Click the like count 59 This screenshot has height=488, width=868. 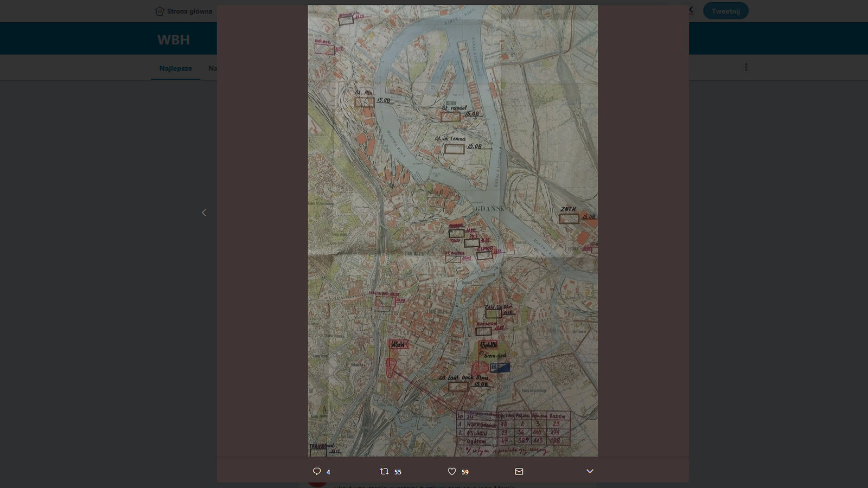tap(465, 472)
